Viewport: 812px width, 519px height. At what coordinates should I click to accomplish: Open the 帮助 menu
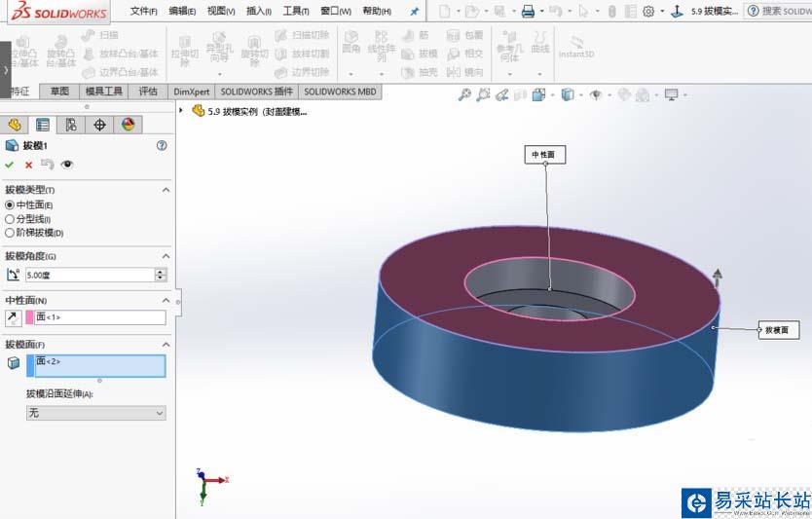377,11
